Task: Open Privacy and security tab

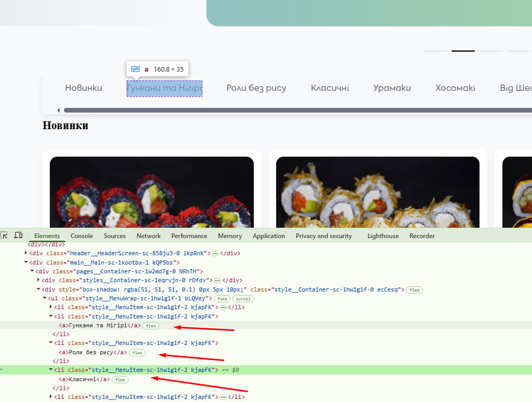Action: [324, 236]
